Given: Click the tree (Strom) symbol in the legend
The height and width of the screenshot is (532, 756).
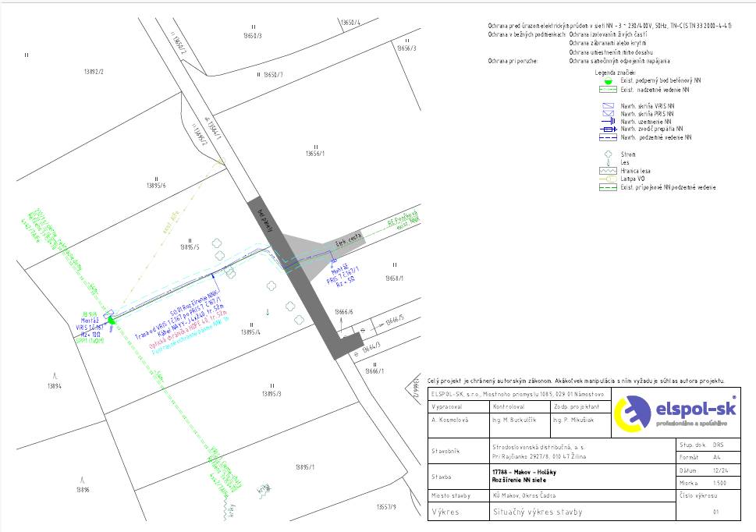Looking at the screenshot, I should 608,154.
